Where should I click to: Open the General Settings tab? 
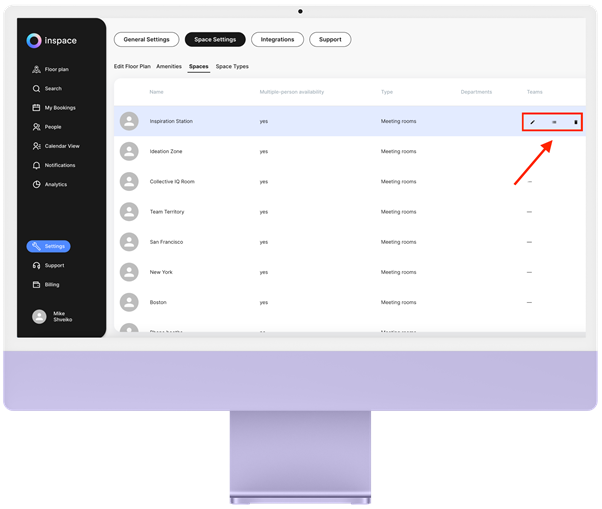146,40
